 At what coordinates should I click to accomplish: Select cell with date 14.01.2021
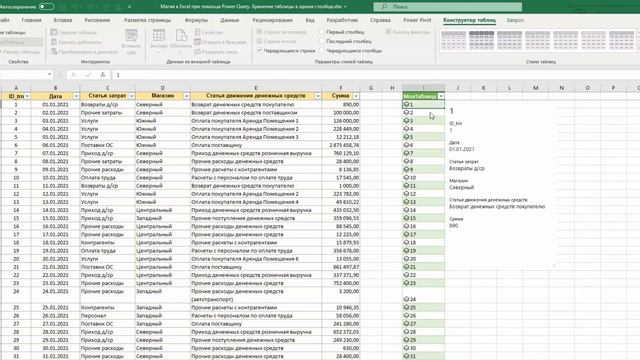coord(56,210)
